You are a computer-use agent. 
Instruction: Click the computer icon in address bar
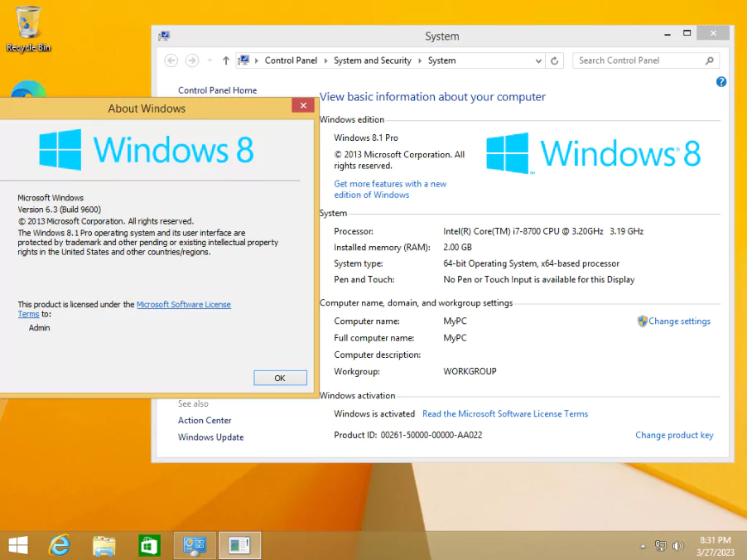pos(244,60)
